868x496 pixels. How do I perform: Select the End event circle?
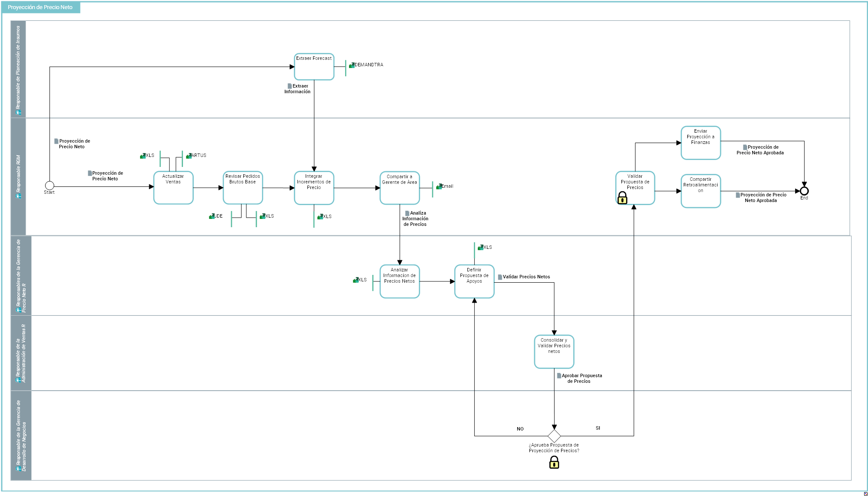804,191
